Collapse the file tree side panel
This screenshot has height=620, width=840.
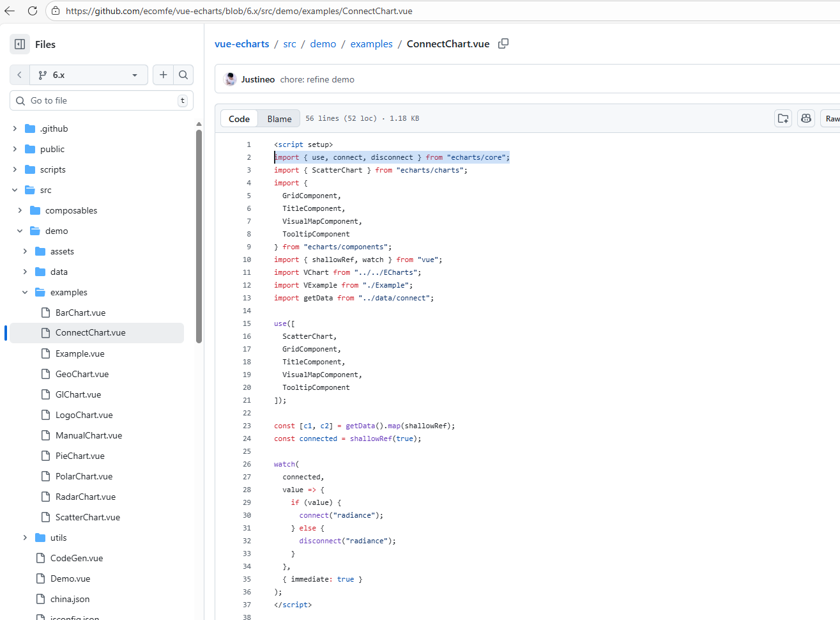point(20,44)
